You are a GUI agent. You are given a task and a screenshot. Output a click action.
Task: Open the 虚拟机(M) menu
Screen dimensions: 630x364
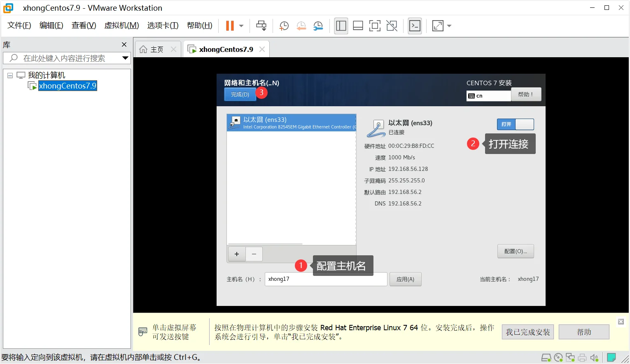coord(121,26)
